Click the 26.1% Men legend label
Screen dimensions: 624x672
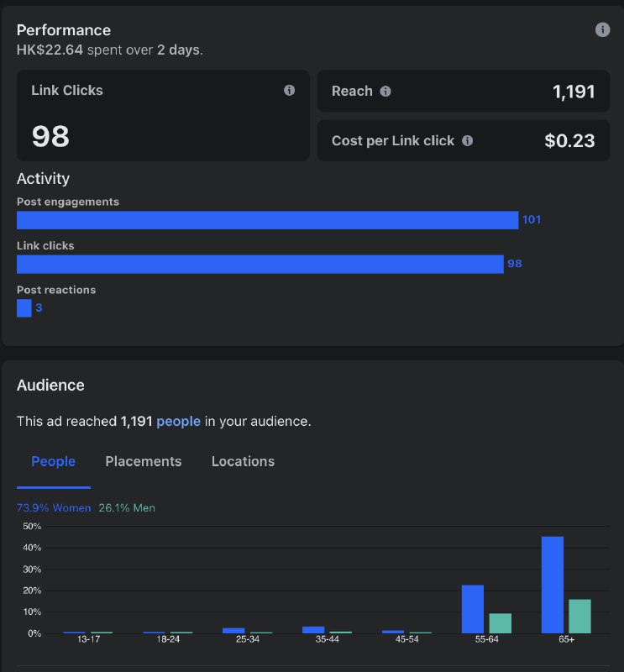[x=127, y=508]
